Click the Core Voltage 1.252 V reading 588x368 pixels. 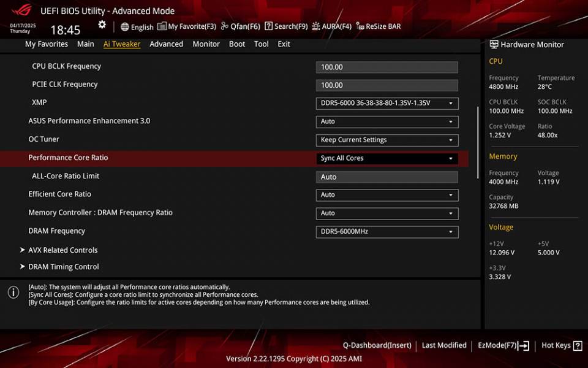click(500, 135)
